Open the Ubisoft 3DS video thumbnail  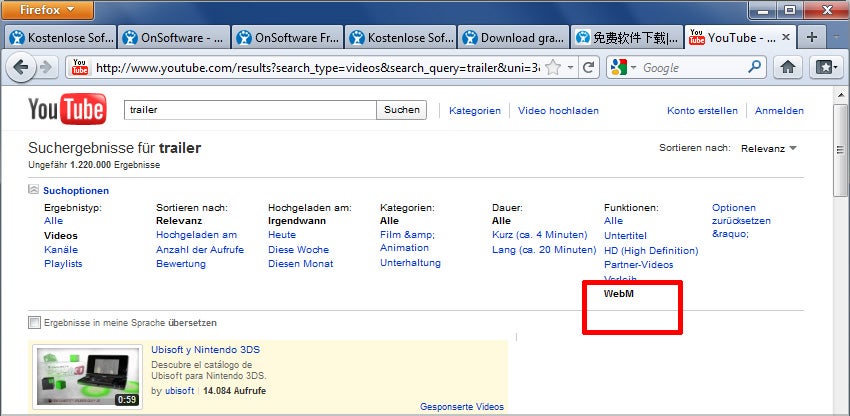tap(87, 375)
